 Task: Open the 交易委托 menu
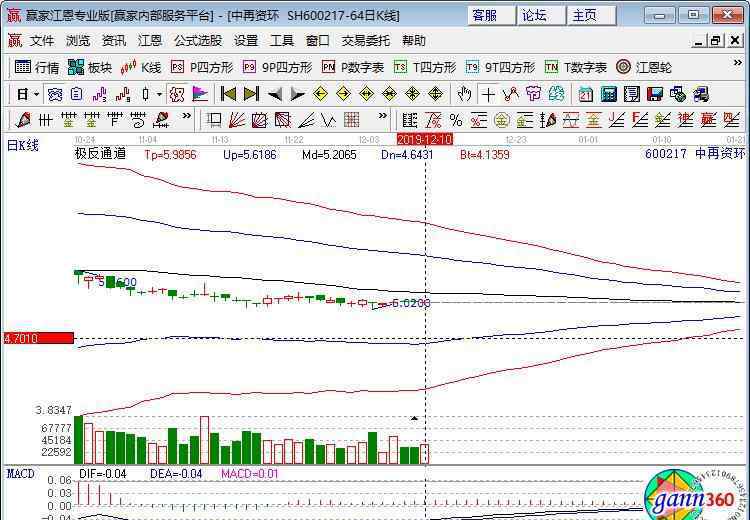click(365, 41)
